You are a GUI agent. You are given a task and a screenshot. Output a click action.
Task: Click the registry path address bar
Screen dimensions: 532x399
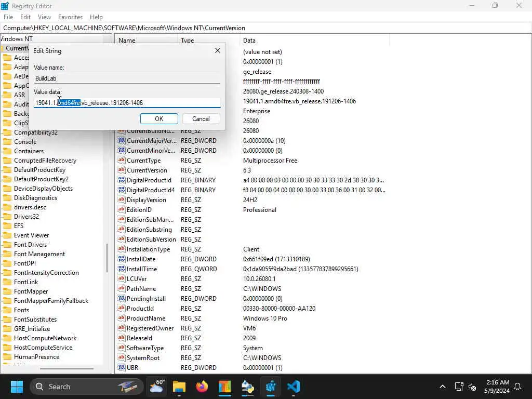(266, 28)
